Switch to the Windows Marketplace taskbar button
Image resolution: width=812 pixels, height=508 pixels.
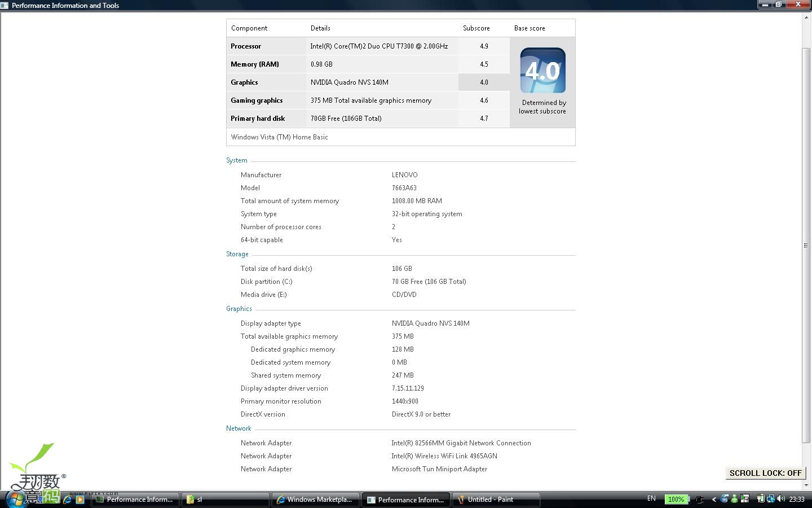tap(315, 500)
